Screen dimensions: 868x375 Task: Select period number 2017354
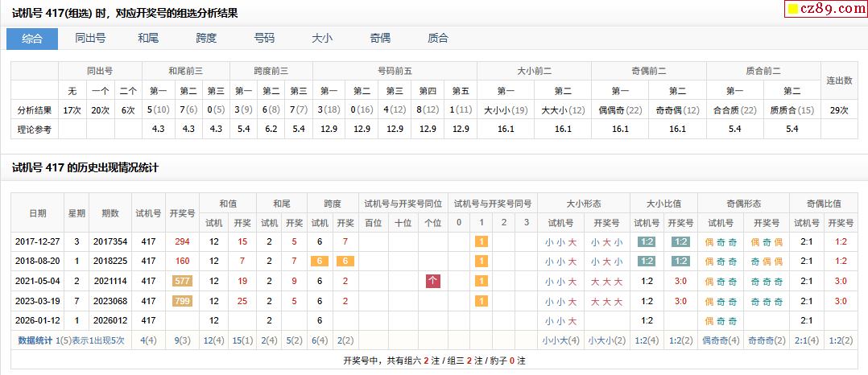(x=110, y=241)
